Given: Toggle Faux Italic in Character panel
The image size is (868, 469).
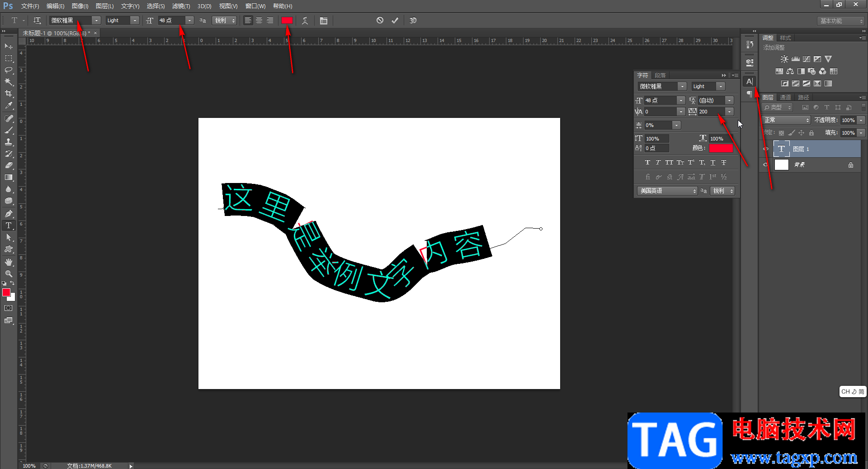Looking at the screenshot, I should click(658, 162).
